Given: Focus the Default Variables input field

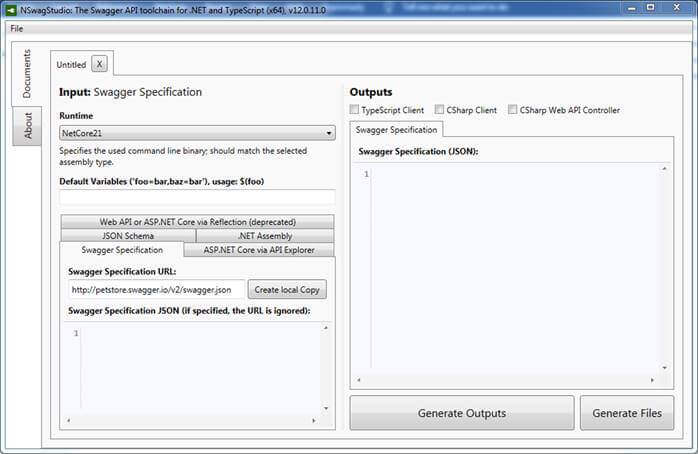Looking at the screenshot, I should [197, 197].
